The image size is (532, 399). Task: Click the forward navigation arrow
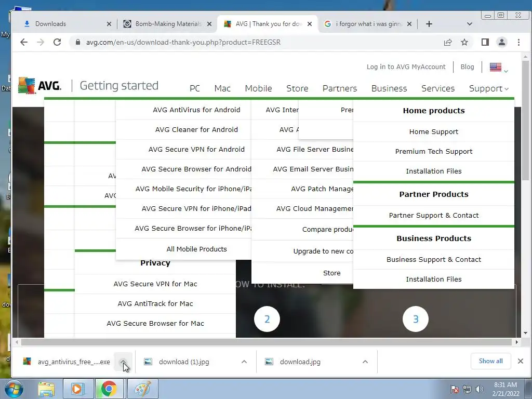pos(41,42)
